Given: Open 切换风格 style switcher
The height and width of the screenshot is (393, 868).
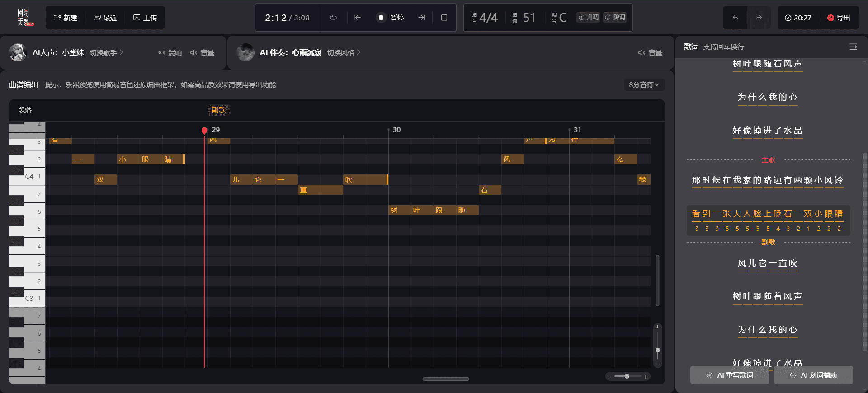Looking at the screenshot, I should 344,53.
